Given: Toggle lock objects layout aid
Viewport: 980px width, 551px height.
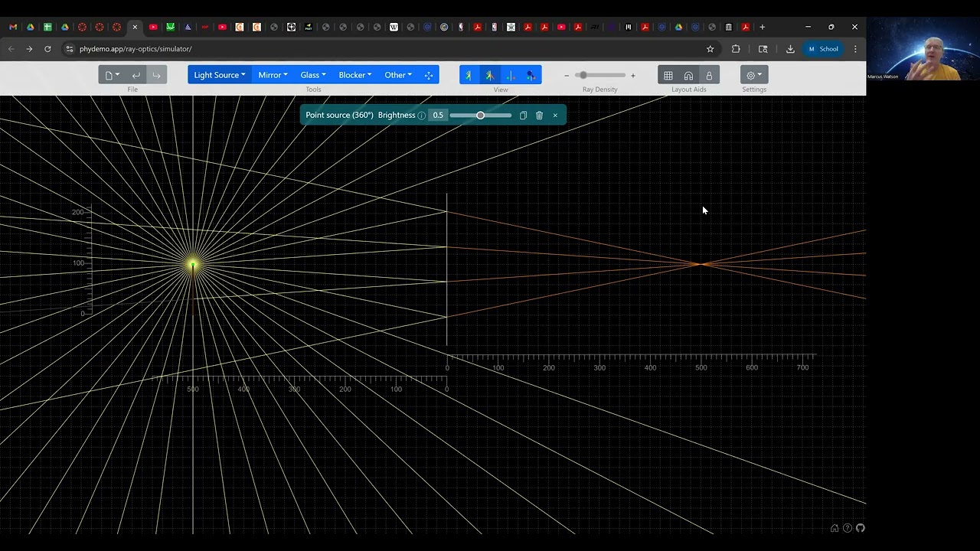Looking at the screenshot, I should click(x=709, y=75).
